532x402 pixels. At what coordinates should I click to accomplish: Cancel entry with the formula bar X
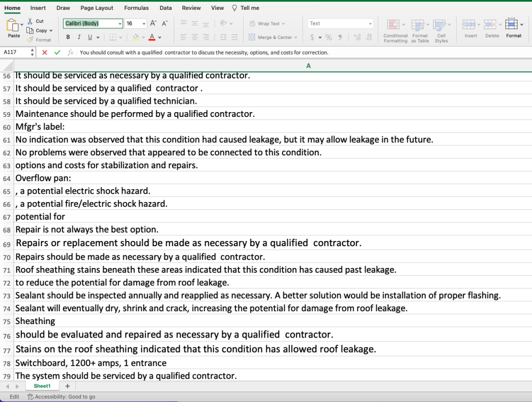coord(44,52)
